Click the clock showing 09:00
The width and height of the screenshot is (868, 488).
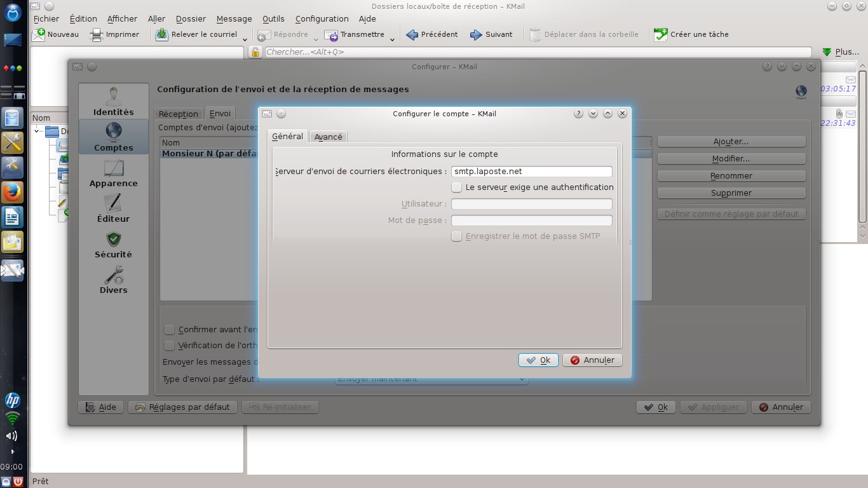pyautogui.click(x=11, y=467)
